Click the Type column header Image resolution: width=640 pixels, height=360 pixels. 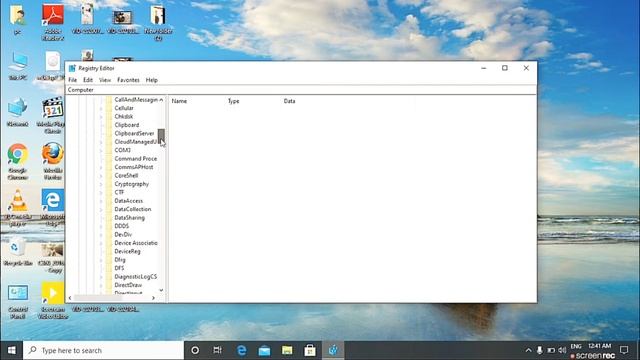[233, 101]
